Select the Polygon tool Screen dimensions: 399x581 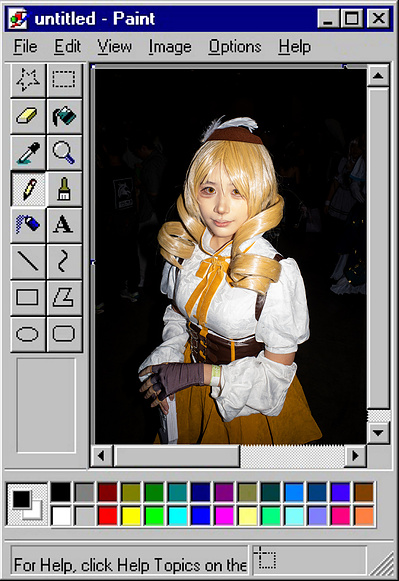(x=64, y=298)
